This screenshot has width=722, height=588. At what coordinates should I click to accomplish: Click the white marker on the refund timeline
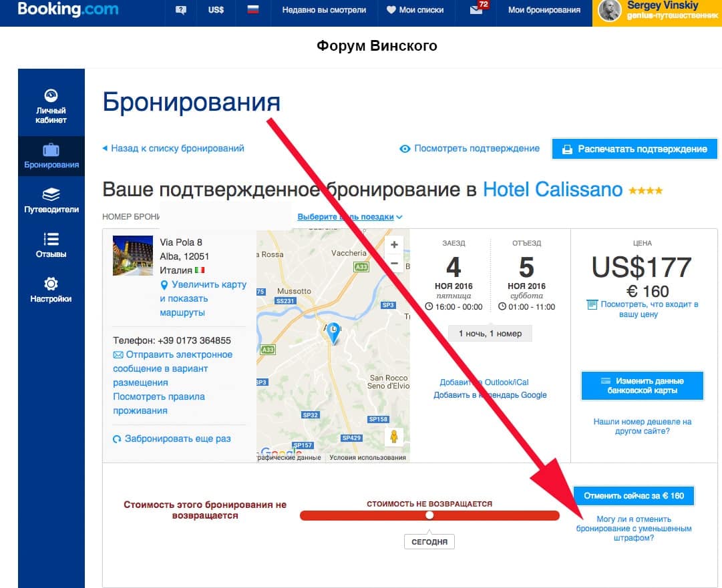click(x=429, y=515)
